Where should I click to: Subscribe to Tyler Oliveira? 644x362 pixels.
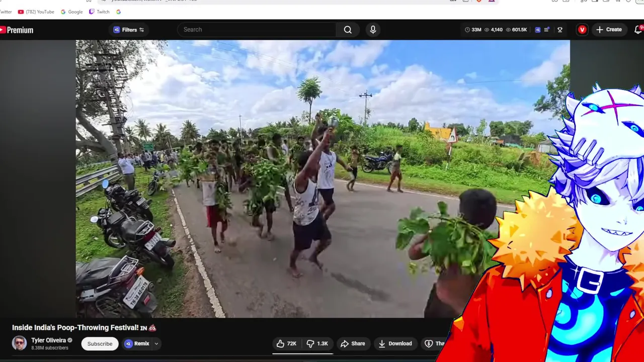click(x=100, y=344)
